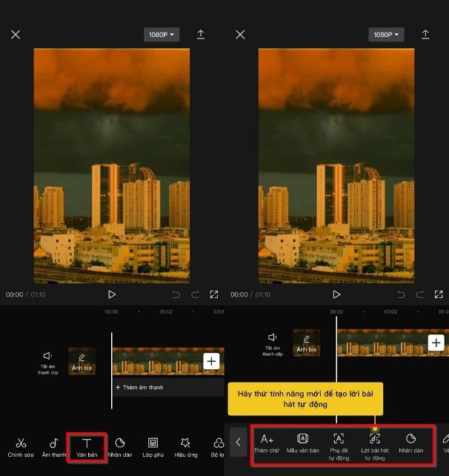Open the 'Chỉnh sửa' scissors tool
The image size is (449, 476).
point(21,448)
